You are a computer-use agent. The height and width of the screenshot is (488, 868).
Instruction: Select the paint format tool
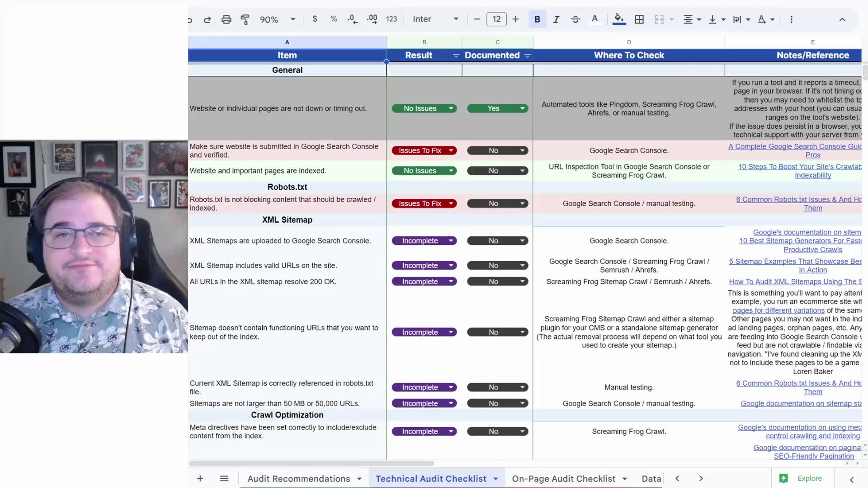coord(245,19)
